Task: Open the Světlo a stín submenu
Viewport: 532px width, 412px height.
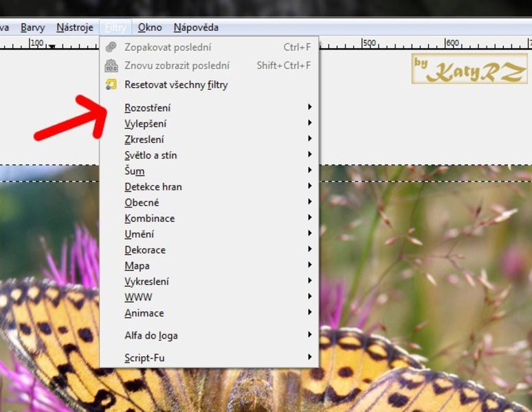Action: [209, 155]
